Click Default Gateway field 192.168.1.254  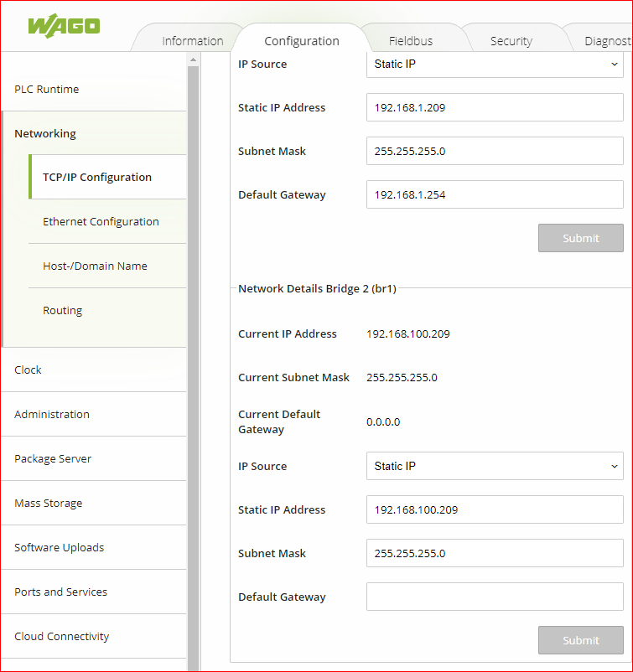[x=495, y=194]
